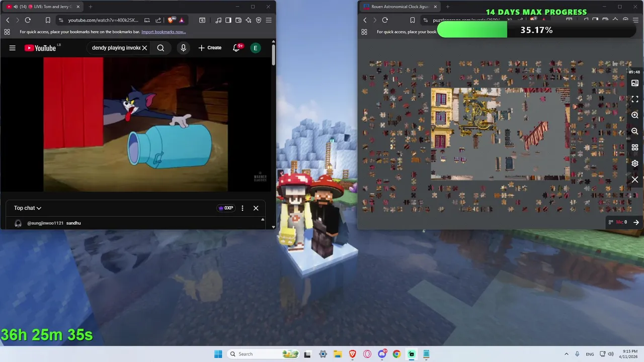Close the Tom and Jerry tab
The image size is (644, 362).
pyautogui.click(x=77, y=7)
